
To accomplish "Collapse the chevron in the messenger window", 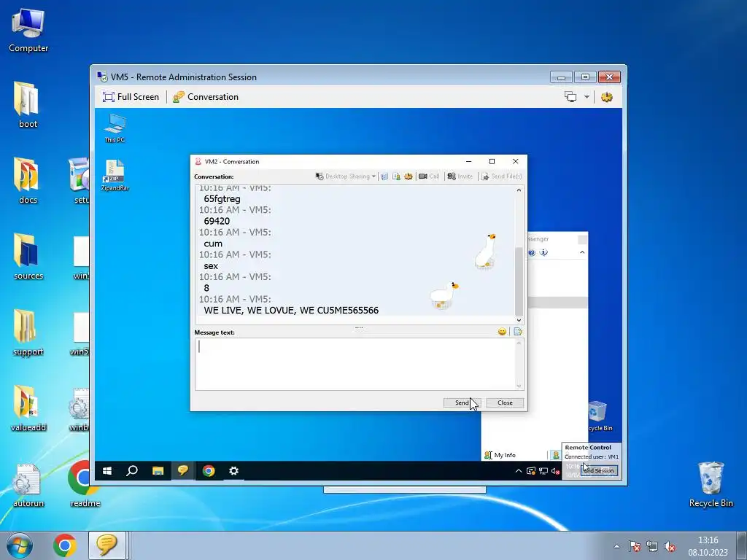I will [582, 252].
